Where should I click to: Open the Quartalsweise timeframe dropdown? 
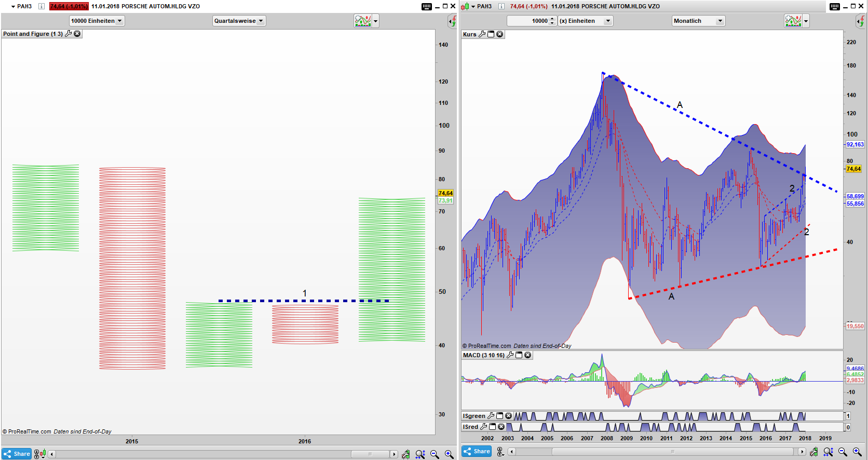click(x=239, y=21)
